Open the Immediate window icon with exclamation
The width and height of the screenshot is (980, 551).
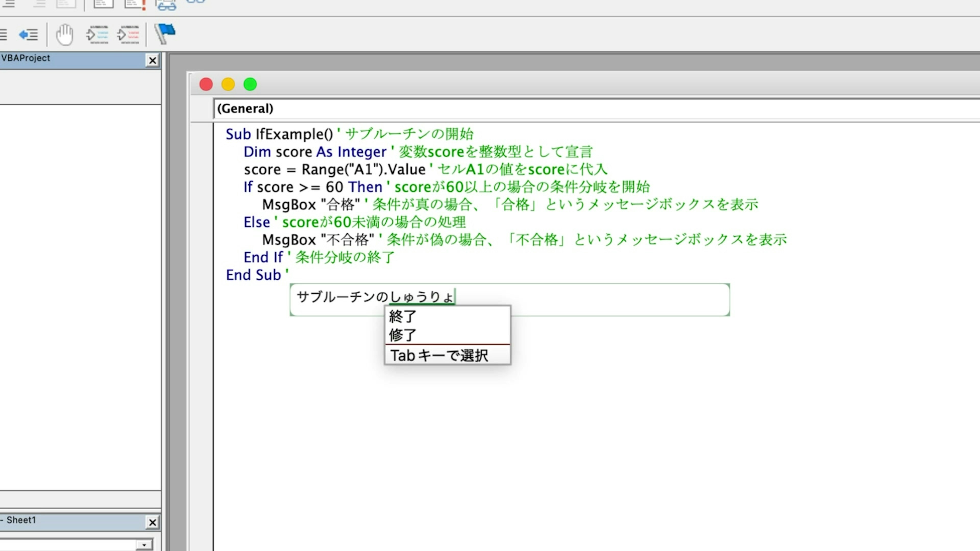click(x=135, y=5)
